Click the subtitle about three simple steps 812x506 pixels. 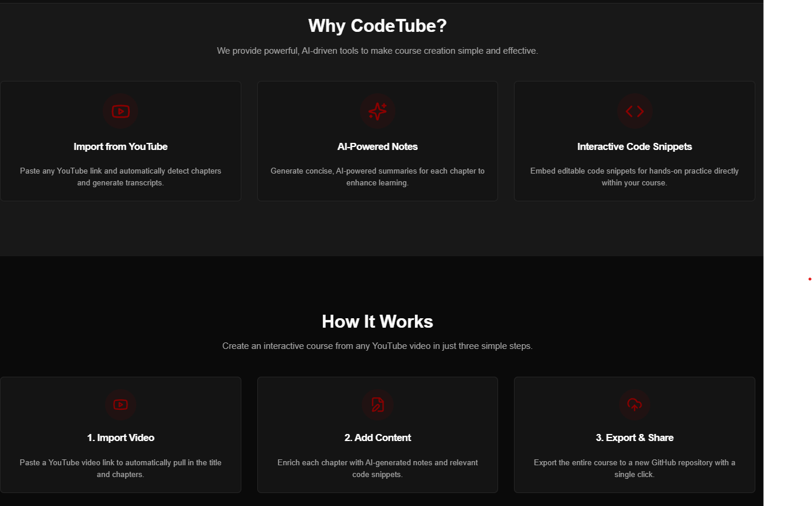378,346
